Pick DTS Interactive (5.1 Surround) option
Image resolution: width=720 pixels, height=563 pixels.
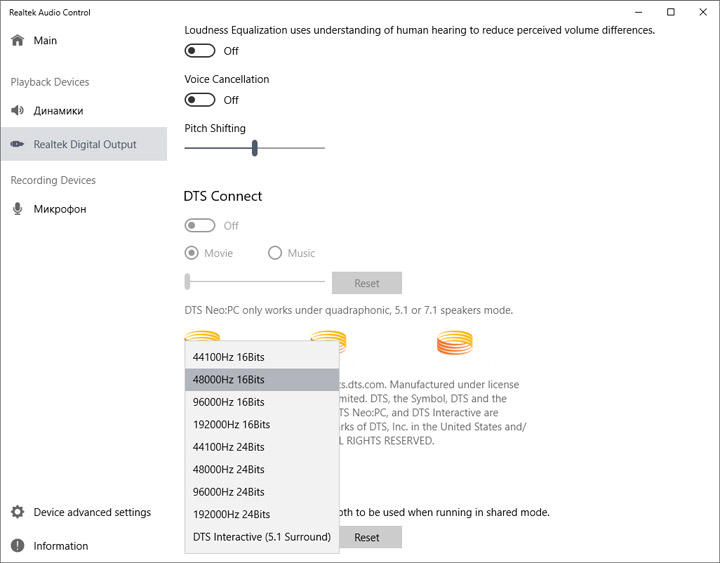pyautogui.click(x=262, y=537)
